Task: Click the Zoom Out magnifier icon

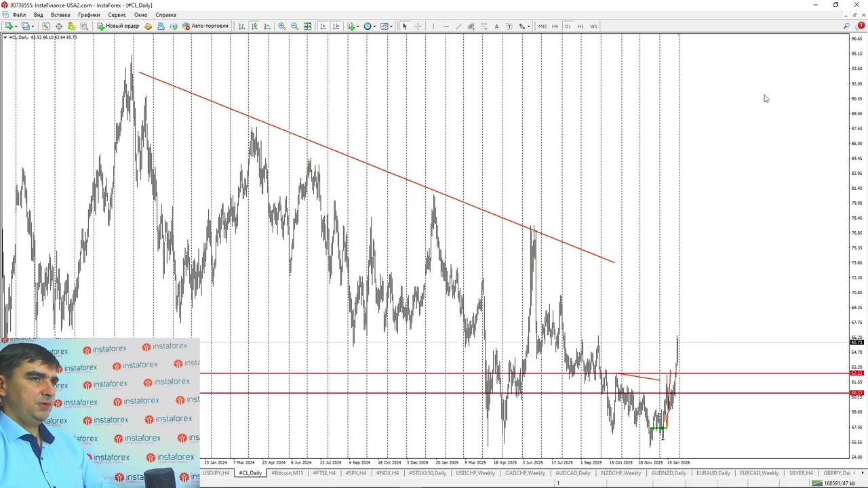Action: [295, 26]
